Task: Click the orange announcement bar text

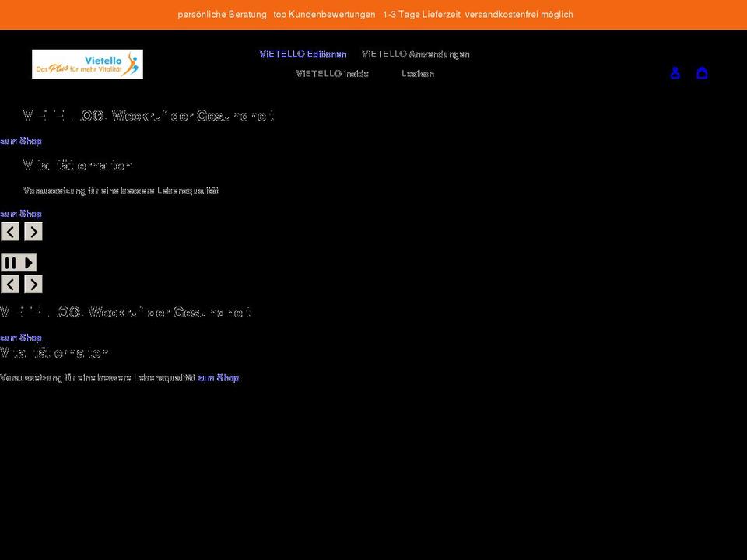Action: (375, 14)
